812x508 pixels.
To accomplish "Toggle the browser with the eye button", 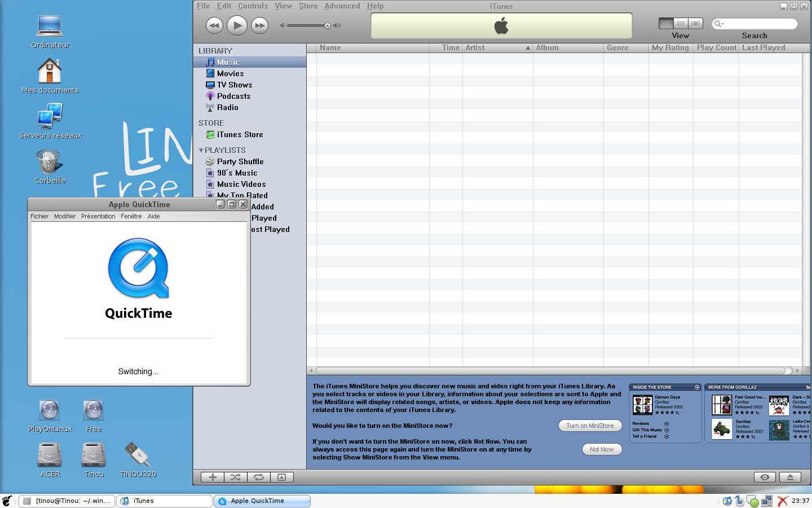I will tap(765, 477).
